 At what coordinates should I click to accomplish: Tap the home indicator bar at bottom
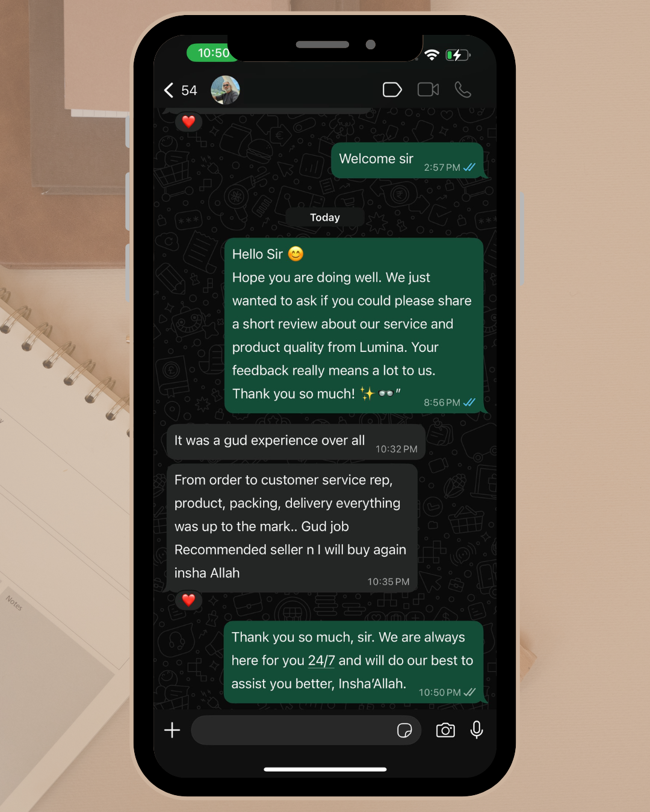(x=325, y=769)
